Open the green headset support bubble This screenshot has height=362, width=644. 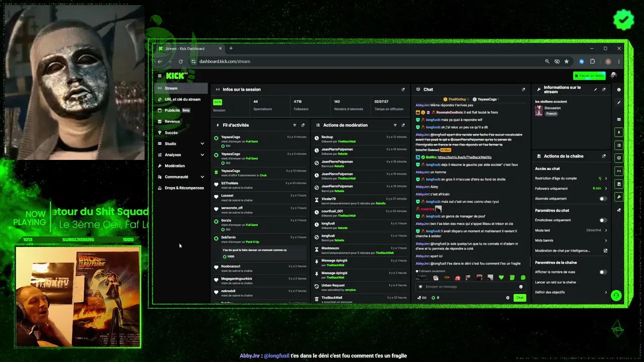[x=616, y=296]
